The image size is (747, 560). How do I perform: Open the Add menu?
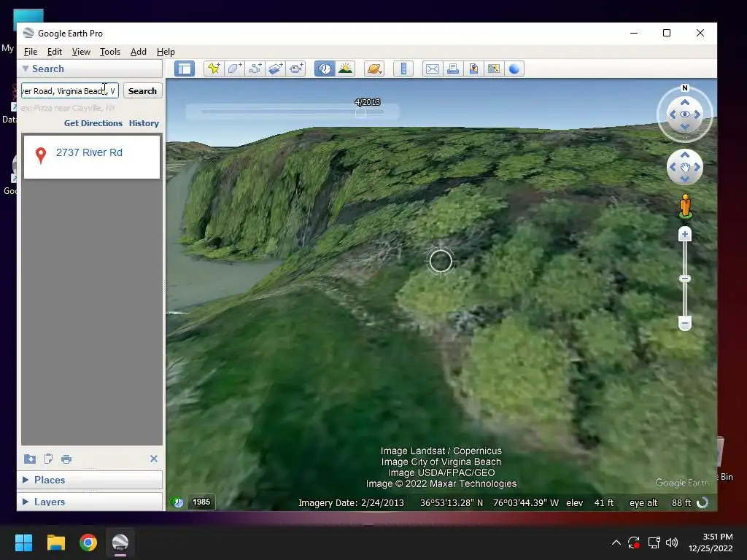click(138, 52)
